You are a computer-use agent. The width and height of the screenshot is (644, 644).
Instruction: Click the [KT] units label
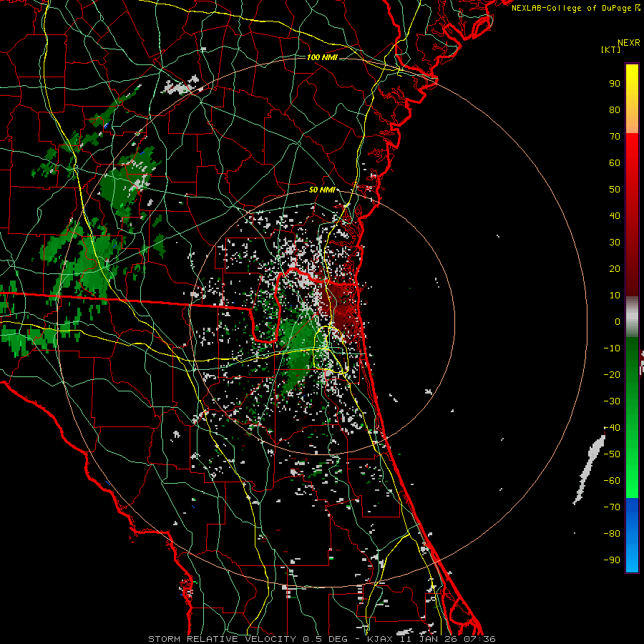click(610, 49)
